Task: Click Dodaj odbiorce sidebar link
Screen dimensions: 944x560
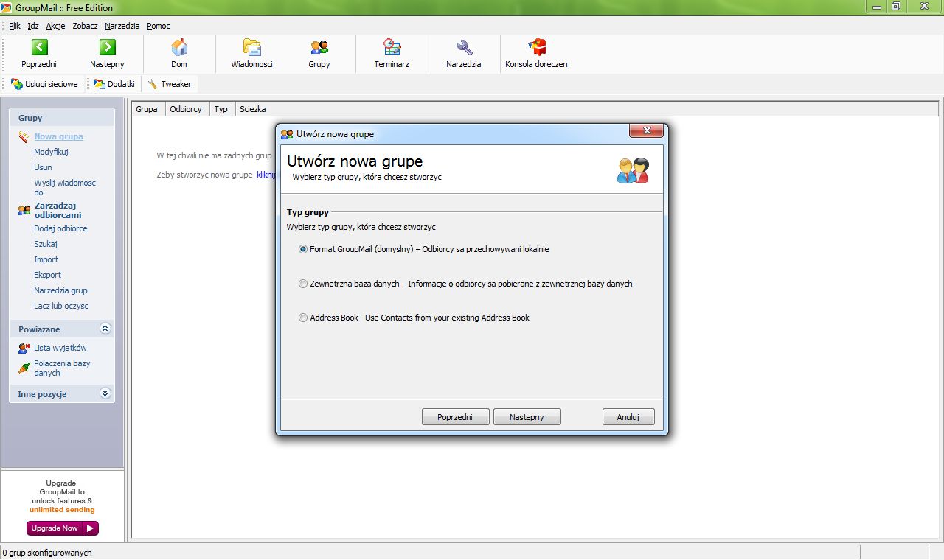Action: [60, 228]
